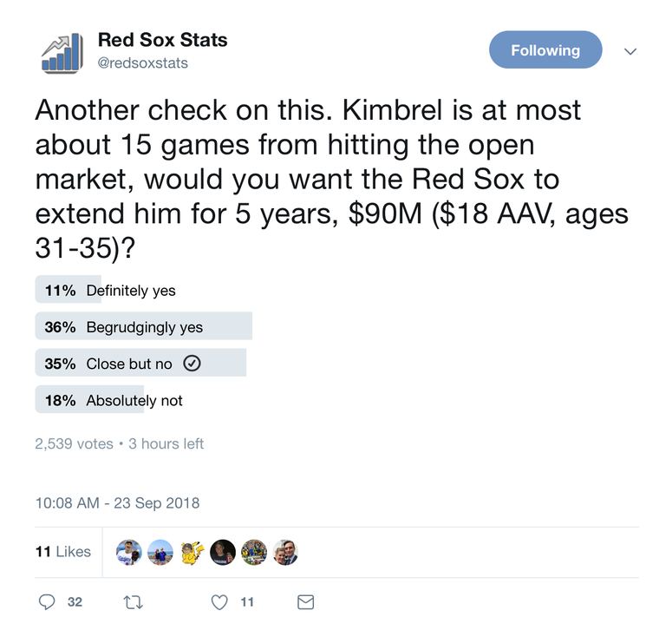This screenshot has height=643, width=672.
Task: Toggle the Following button
Action: coord(545,49)
